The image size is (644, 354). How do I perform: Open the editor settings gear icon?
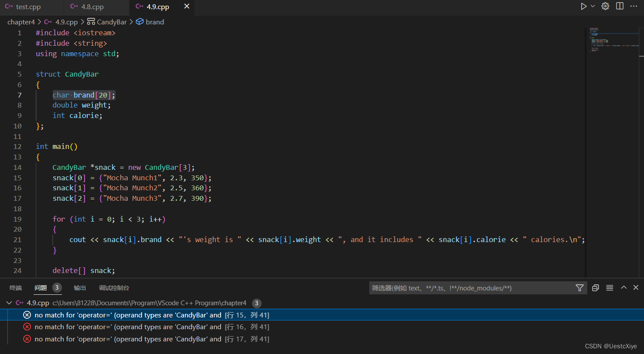pos(606,7)
